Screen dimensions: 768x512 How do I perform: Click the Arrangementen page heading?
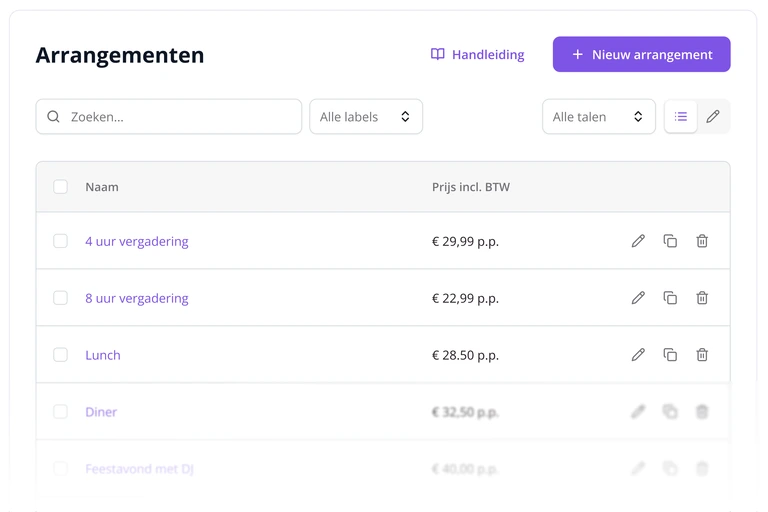(x=120, y=55)
